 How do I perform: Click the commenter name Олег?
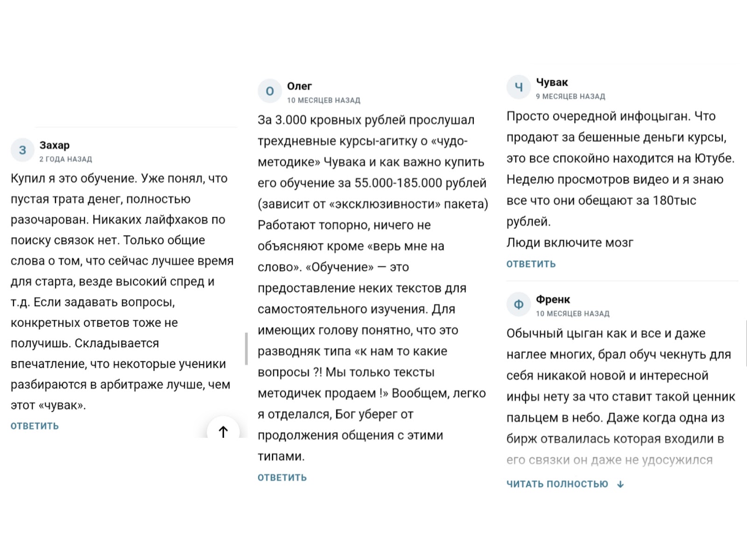[299, 86]
